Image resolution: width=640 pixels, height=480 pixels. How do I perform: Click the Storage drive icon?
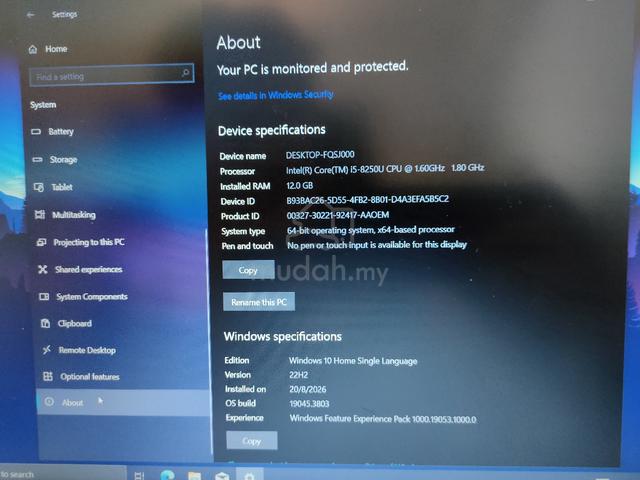tap(38, 160)
